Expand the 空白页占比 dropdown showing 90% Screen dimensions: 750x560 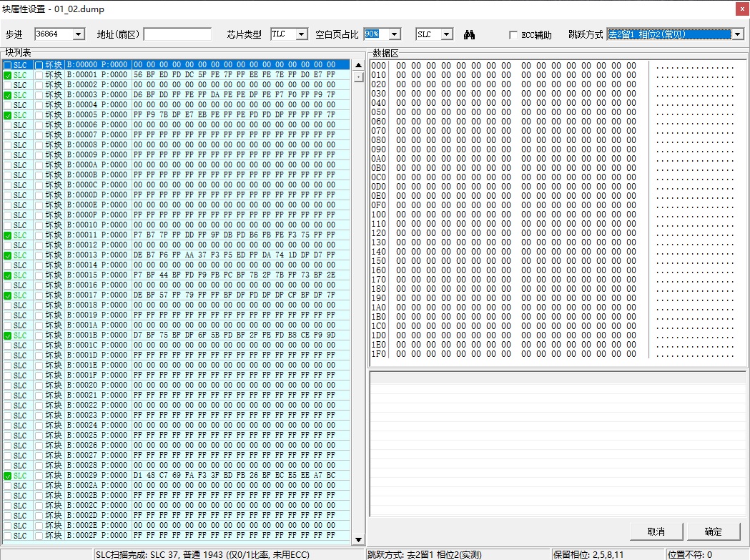[395, 34]
